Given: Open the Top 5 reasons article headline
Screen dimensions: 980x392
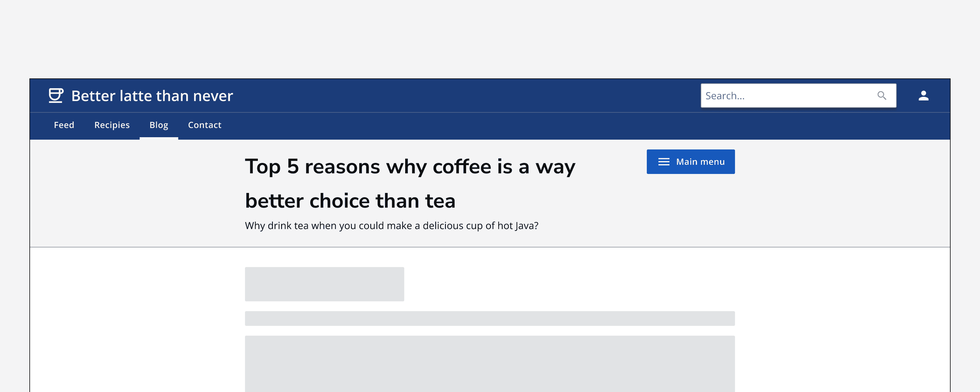Looking at the screenshot, I should 410,183.
